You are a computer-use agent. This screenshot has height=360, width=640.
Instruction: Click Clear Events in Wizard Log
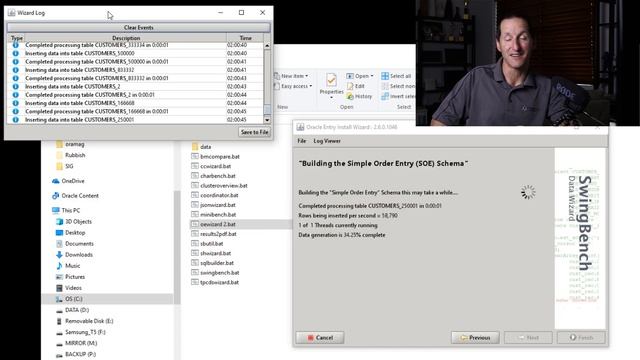point(138,27)
